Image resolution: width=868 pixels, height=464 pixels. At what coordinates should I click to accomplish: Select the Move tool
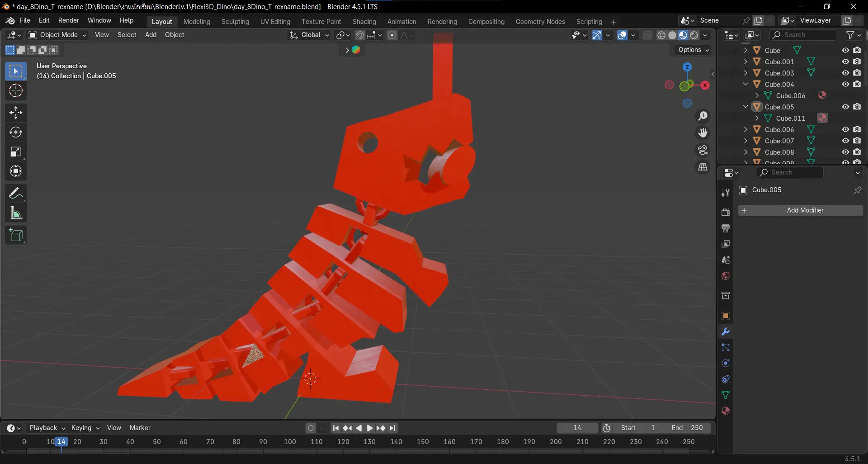(16, 112)
